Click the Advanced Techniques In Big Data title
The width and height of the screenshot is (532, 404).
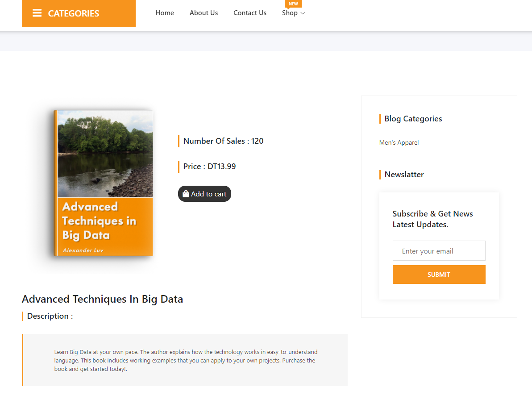[x=103, y=299]
